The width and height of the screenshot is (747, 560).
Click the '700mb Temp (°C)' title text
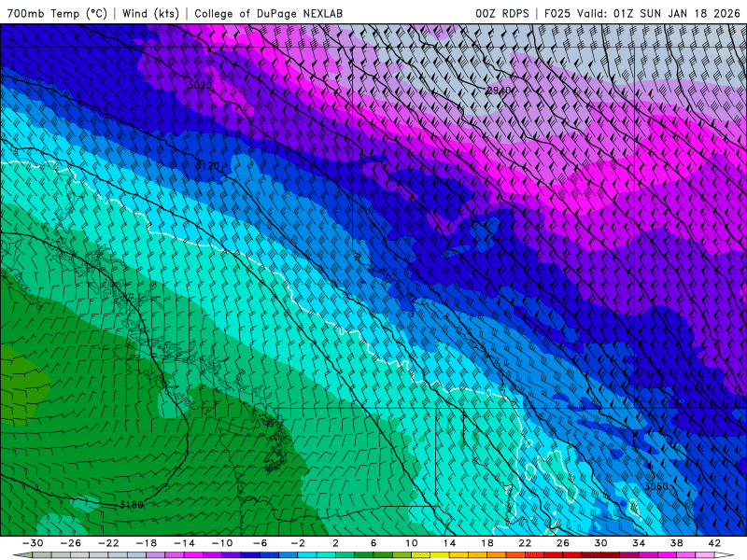[57, 13]
